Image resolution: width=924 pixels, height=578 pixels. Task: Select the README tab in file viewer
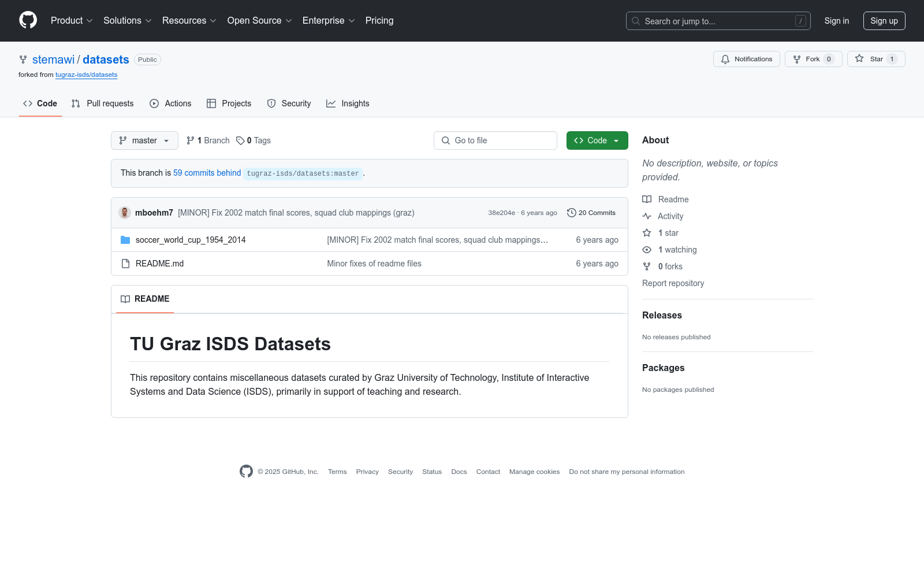145,299
